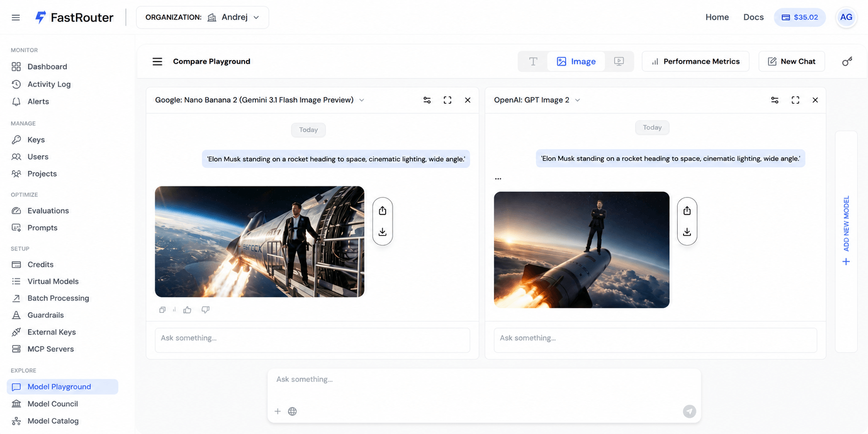The width and height of the screenshot is (868, 434).
Task: Give thumbs down to Nano Banana response
Action: pos(206,310)
